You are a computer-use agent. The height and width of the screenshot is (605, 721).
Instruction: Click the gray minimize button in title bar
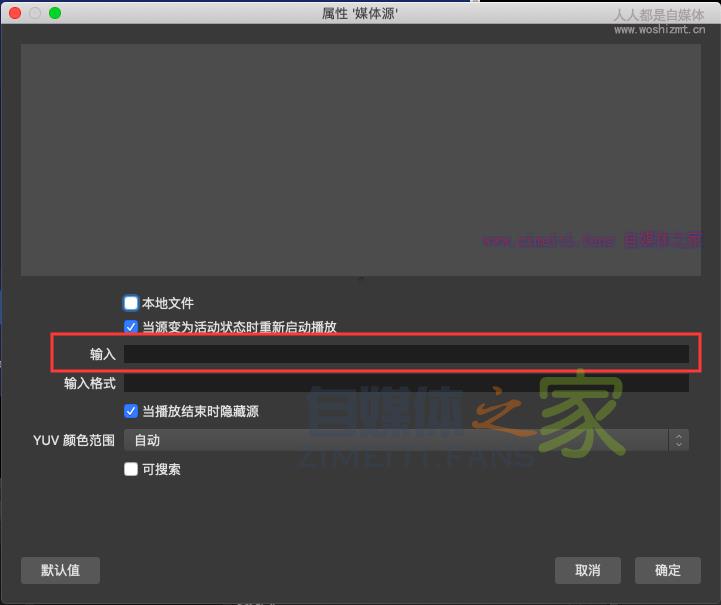pos(35,13)
